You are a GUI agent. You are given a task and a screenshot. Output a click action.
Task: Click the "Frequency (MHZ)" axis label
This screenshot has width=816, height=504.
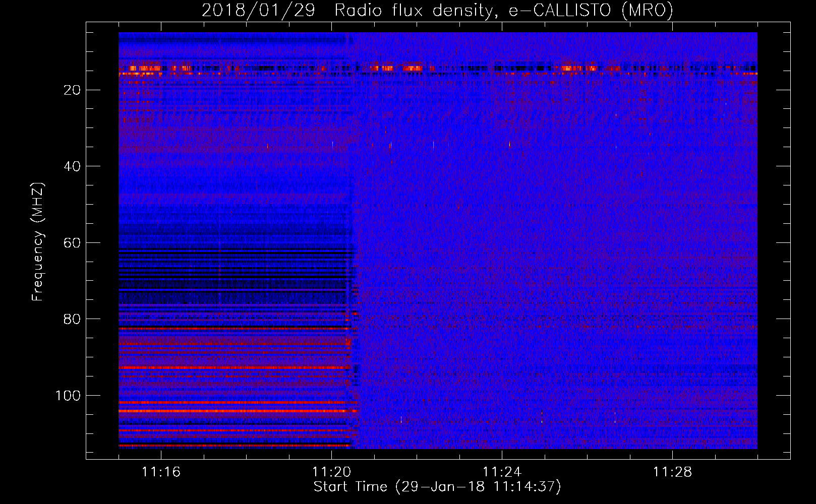(38, 241)
